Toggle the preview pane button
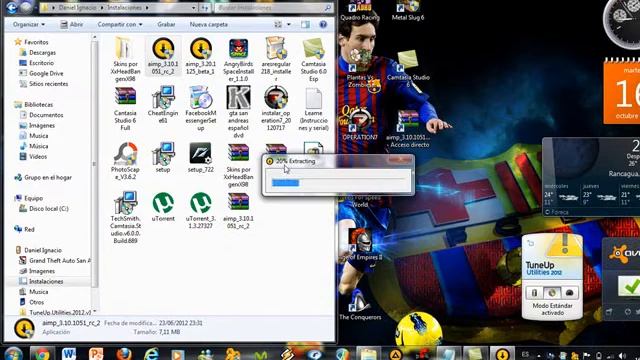The width and height of the screenshot is (640, 360). coord(305,24)
